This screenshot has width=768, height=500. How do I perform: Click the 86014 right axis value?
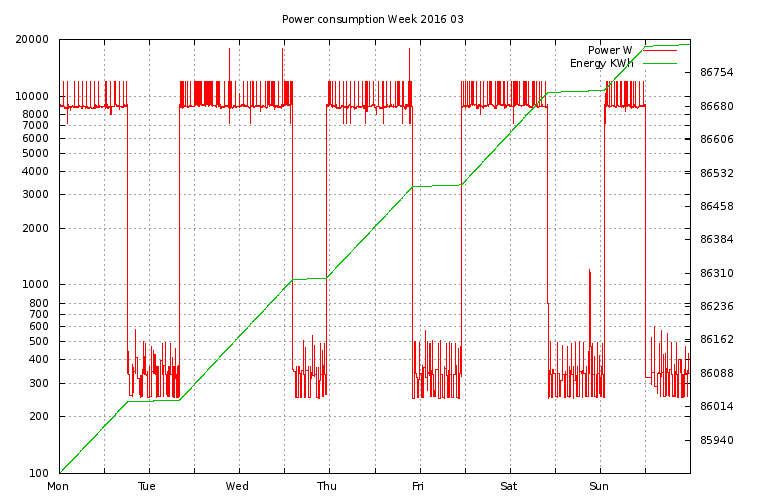(x=717, y=406)
